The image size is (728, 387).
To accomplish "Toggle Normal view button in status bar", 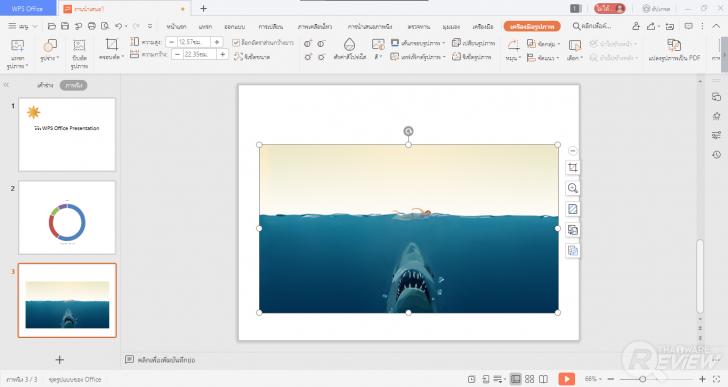I will click(515, 379).
